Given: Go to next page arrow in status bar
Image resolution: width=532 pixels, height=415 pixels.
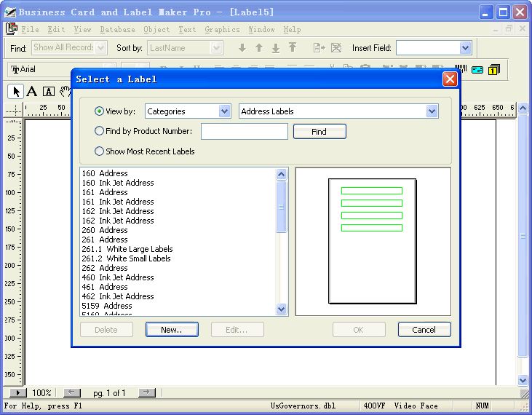Looking at the screenshot, I should point(146,392).
